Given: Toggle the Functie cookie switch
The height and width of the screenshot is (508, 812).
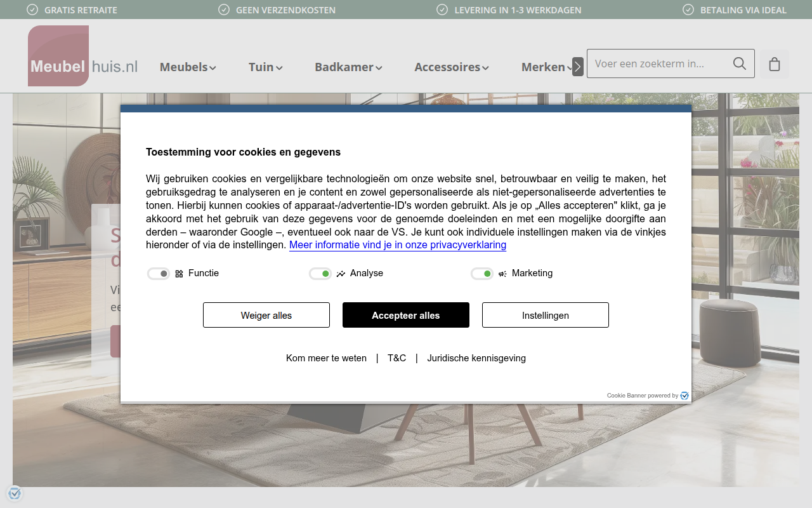Looking at the screenshot, I should pyautogui.click(x=159, y=274).
